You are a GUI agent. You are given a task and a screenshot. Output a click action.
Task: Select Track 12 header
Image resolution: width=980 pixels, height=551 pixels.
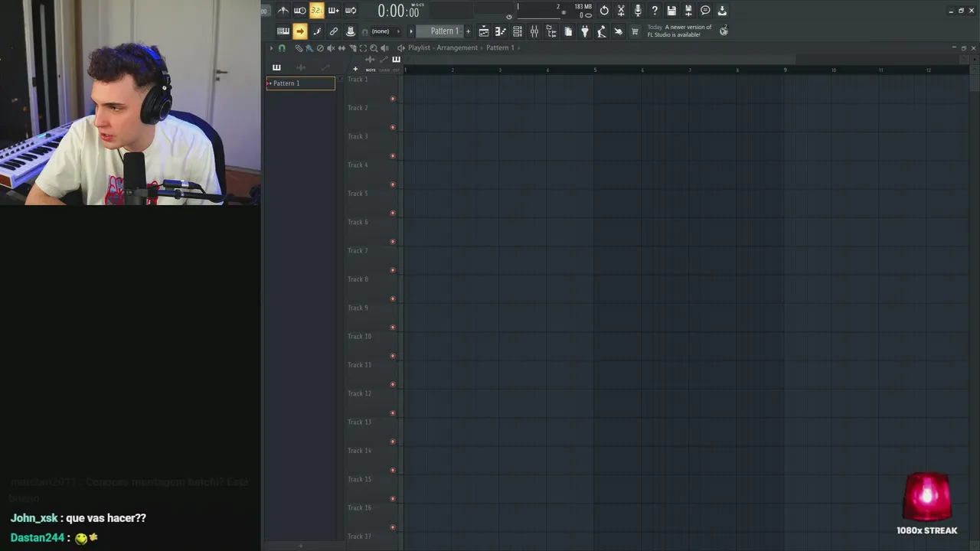(371, 402)
